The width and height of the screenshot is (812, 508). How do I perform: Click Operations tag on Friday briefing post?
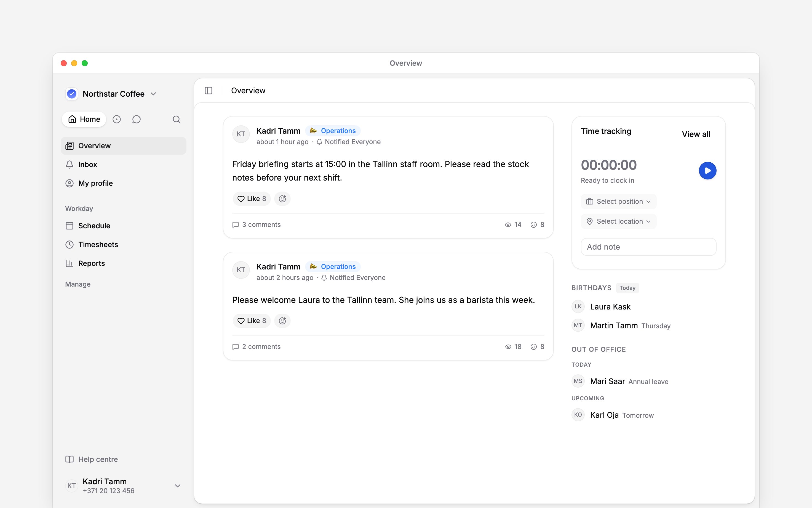[x=333, y=131]
